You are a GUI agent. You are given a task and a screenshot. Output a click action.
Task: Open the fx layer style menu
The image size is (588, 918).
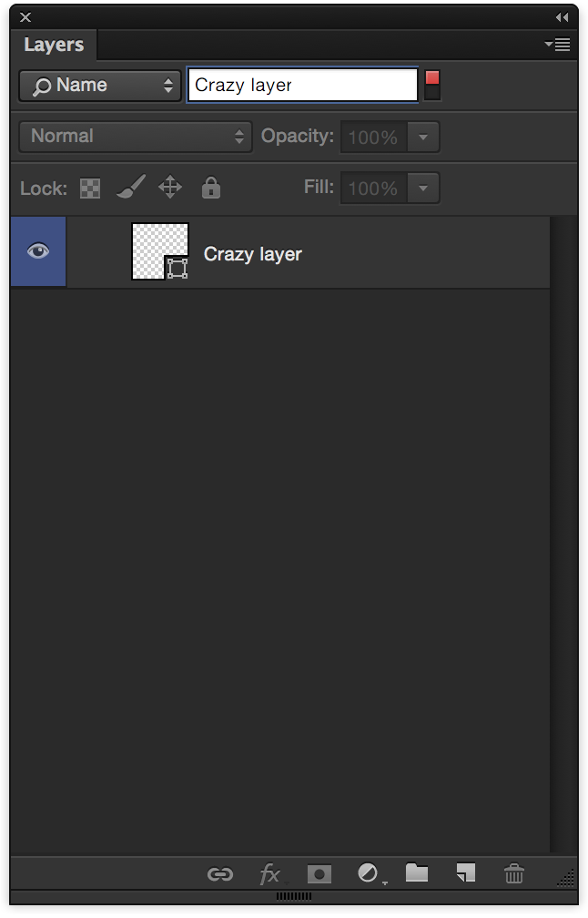[269, 874]
